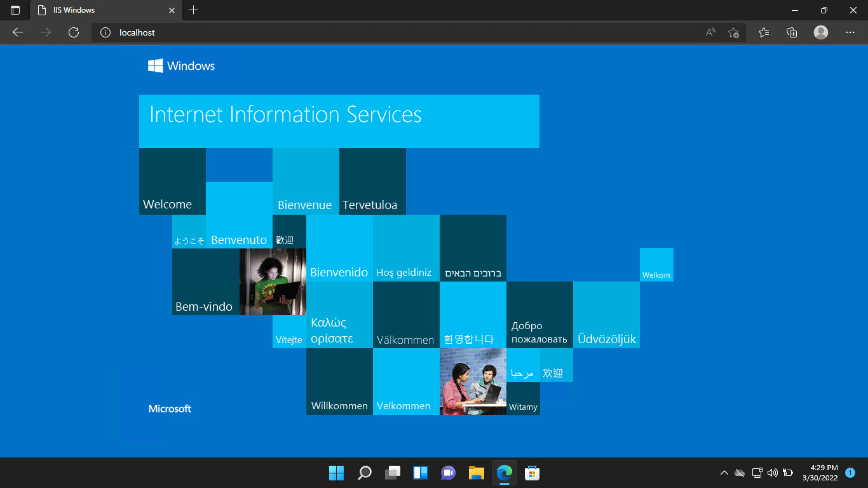Click the user profile avatar
The height and width of the screenshot is (488, 868).
(x=821, y=32)
